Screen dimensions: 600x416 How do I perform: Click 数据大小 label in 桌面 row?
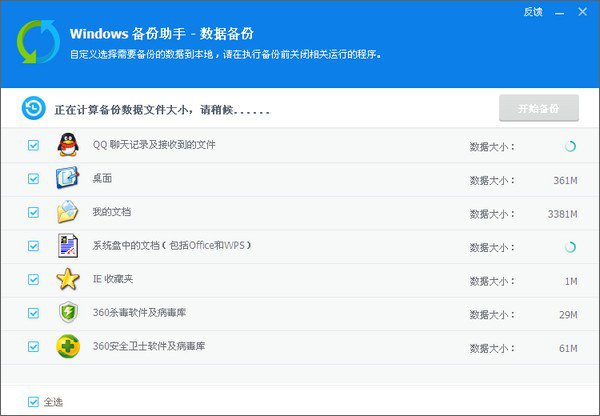click(492, 180)
